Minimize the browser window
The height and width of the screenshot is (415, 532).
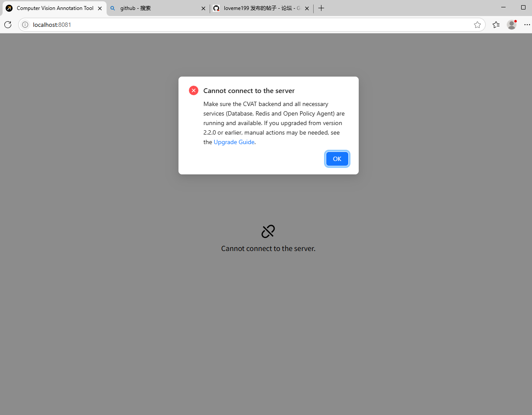pos(503,7)
